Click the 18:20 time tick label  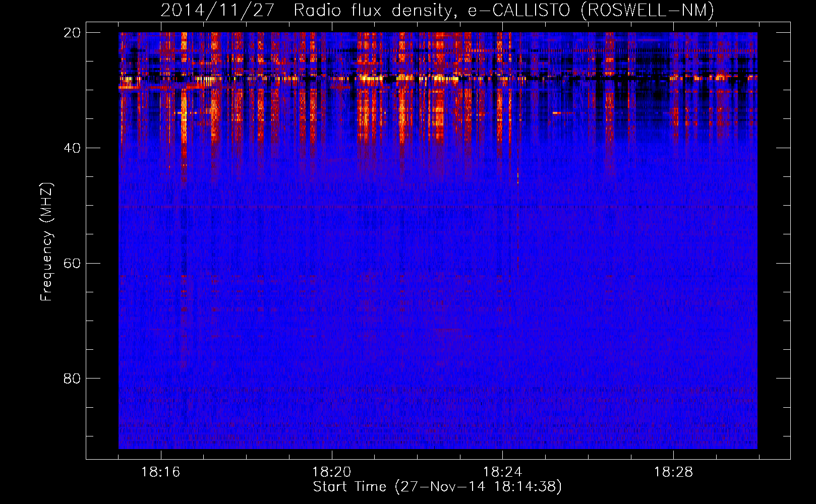pos(331,472)
